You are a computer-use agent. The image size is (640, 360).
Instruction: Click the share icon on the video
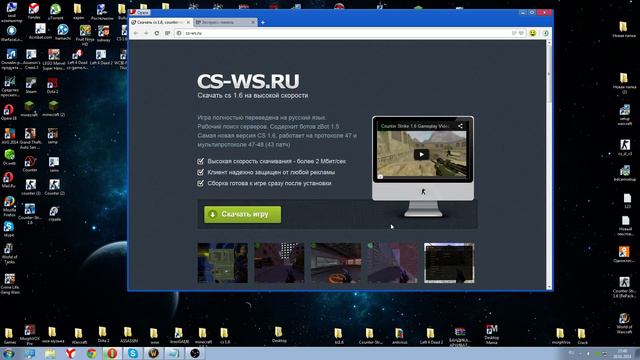(460, 126)
